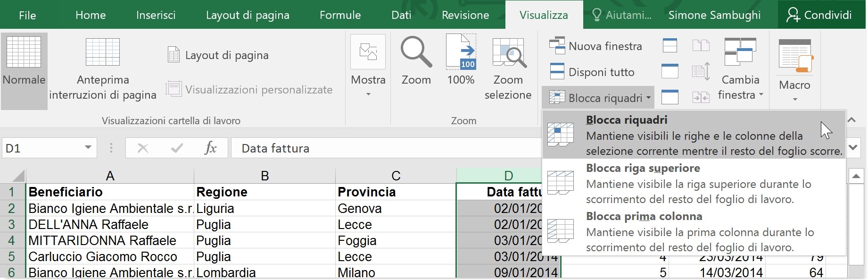Click the cancel entry X icon

(143, 148)
